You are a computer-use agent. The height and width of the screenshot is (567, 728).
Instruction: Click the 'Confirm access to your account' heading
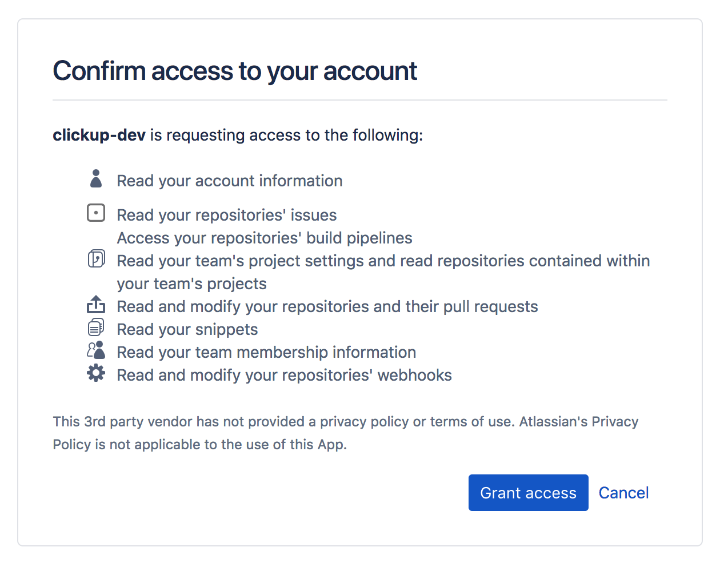pyautogui.click(x=235, y=71)
